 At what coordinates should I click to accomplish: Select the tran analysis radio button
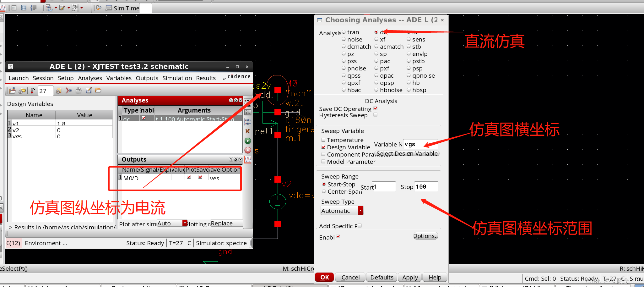(344, 32)
